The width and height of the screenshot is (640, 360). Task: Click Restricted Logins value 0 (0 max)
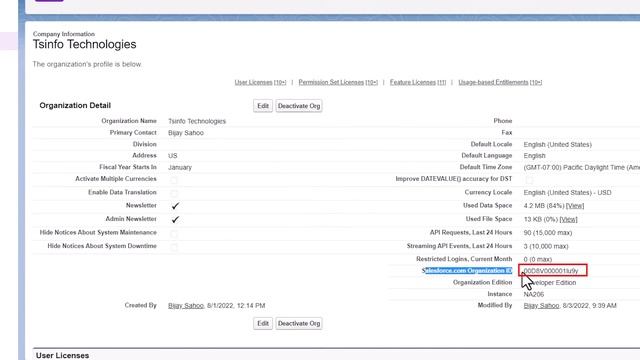click(538, 259)
